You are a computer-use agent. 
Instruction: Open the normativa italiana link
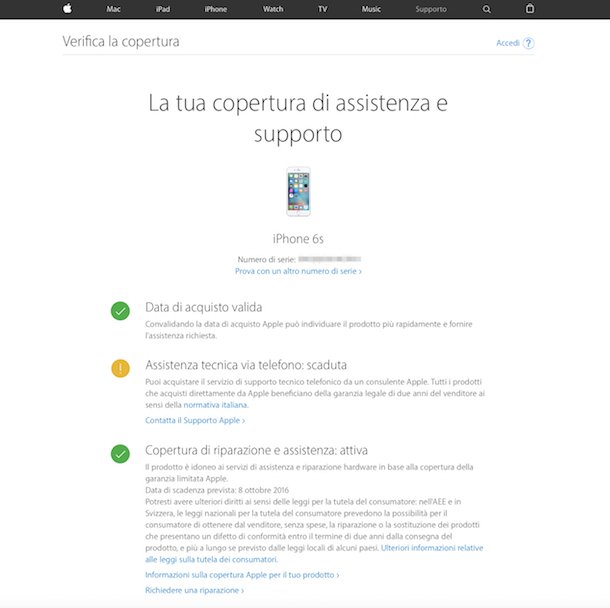tap(215, 405)
